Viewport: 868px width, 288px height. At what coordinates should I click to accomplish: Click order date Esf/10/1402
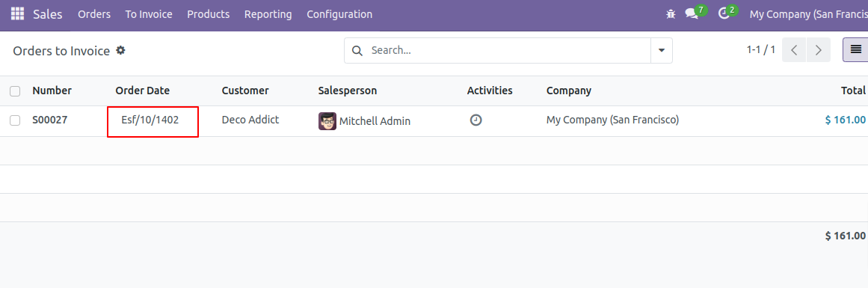[150, 120]
